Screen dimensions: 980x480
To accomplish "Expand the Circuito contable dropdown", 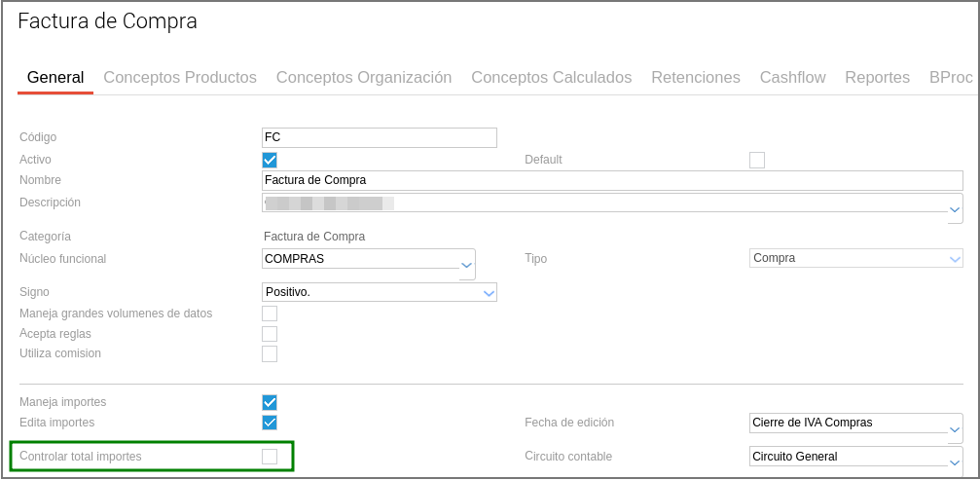I will pos(955,462).
